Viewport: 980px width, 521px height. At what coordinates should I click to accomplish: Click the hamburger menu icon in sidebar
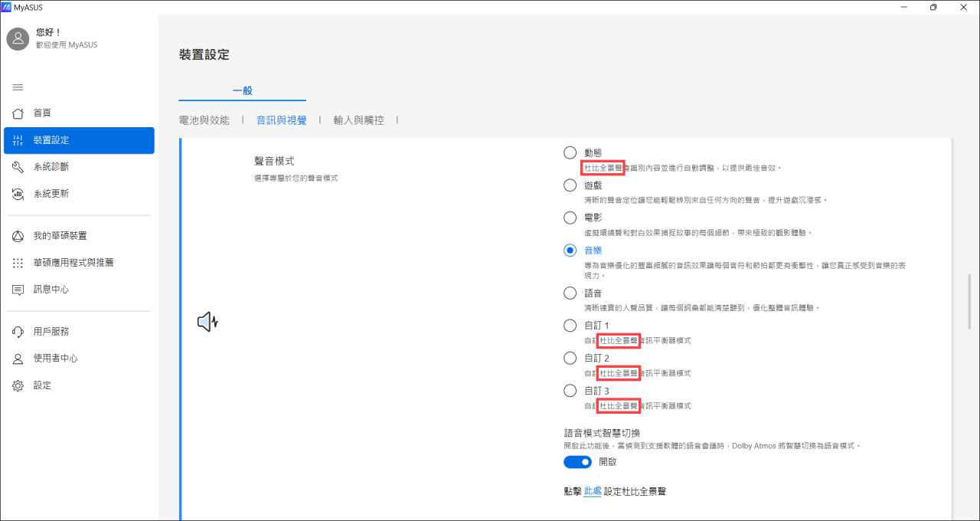18,87
